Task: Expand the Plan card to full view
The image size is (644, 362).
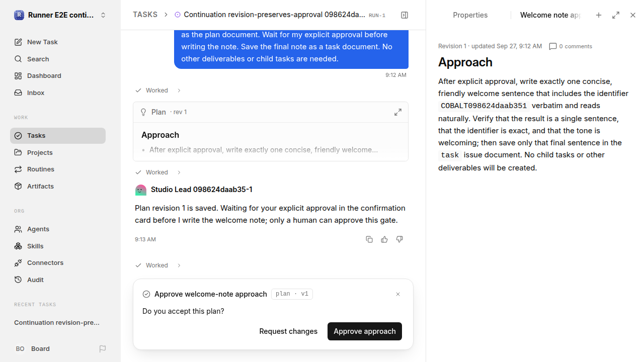Action: pyautogui.click(x=398, y=112)
